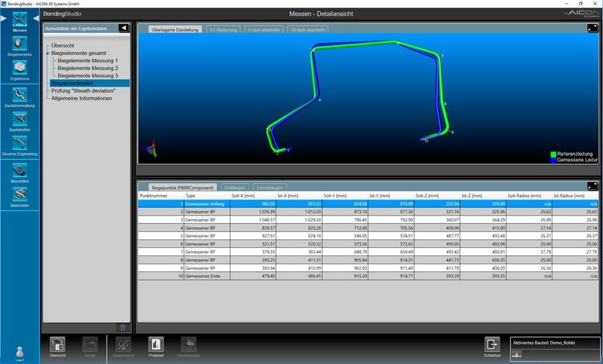Click the left white arrow beside Messen
This screenshot has width=603, height=364.
4,18
